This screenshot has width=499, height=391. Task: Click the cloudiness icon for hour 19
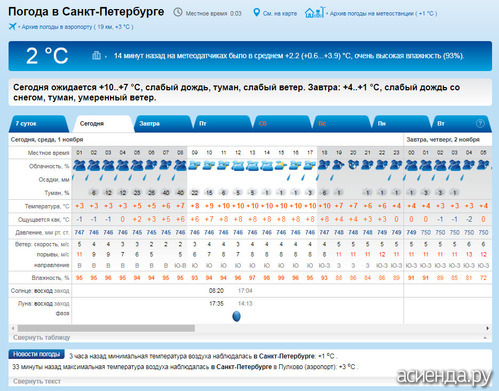click(x=339, y=165)
